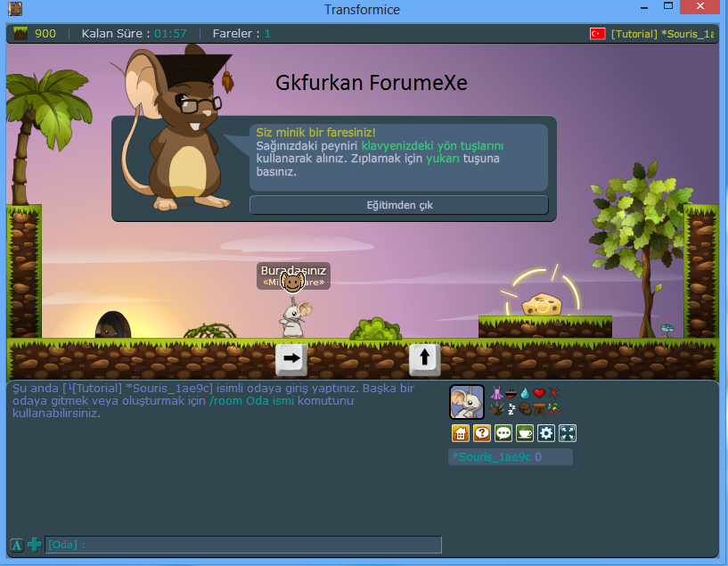Image resolution: width=728 pixels, height=566 pixels.
Task: Click the Gkfurkan ForumeXe heading text
Action: point(372,83)
